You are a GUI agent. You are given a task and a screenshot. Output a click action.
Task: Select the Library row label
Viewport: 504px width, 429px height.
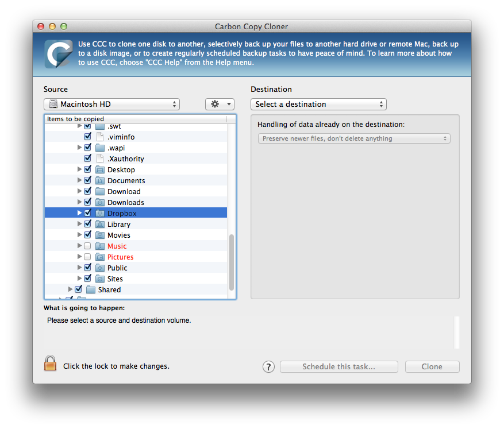tap(119, 224)
